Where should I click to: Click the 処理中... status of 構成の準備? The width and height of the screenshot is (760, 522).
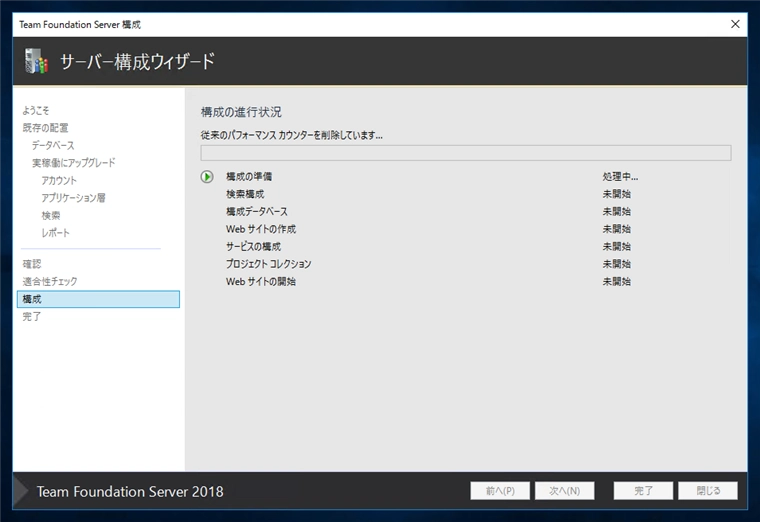[620, 176]
